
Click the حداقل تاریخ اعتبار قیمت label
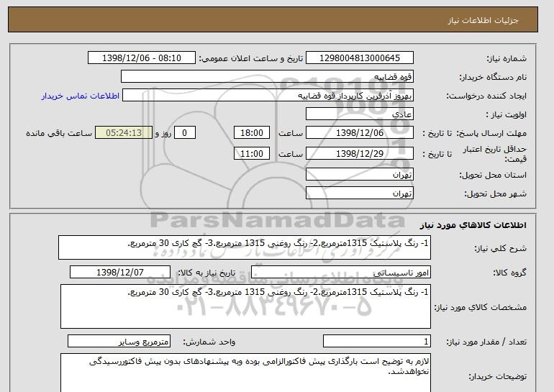[x=495, y=154]
